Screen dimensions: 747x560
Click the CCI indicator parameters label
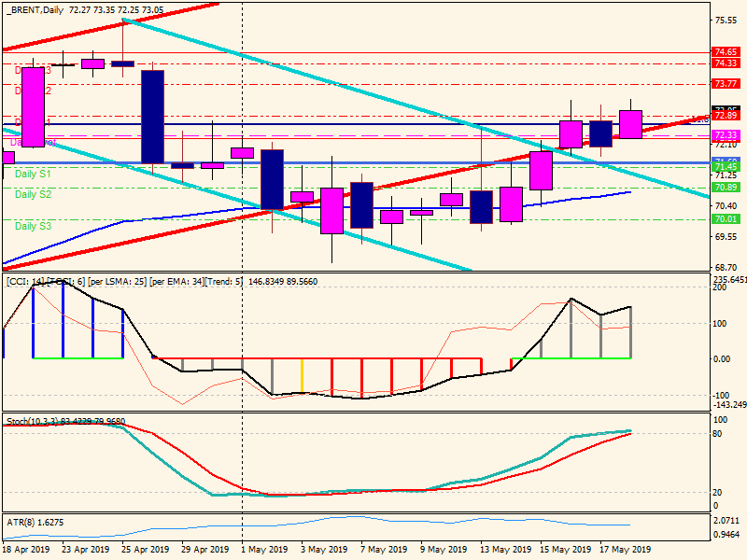point(159,282)
